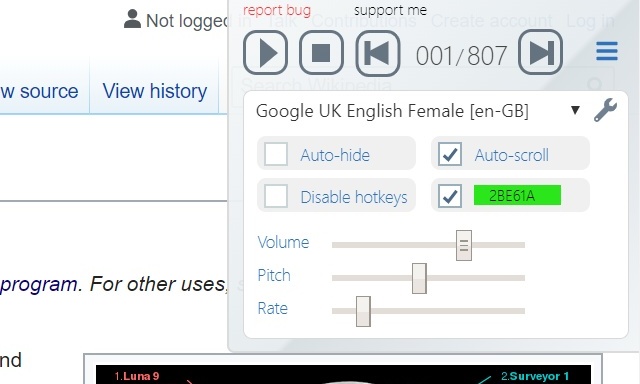This screenshot has height=384, width=640.
Task: Click the program link in the hatnote
Action: pos(39,284)
